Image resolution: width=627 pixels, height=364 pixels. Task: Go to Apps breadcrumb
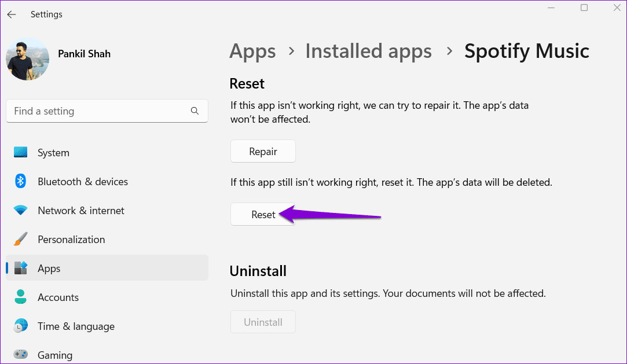click(x=252, y=52)
